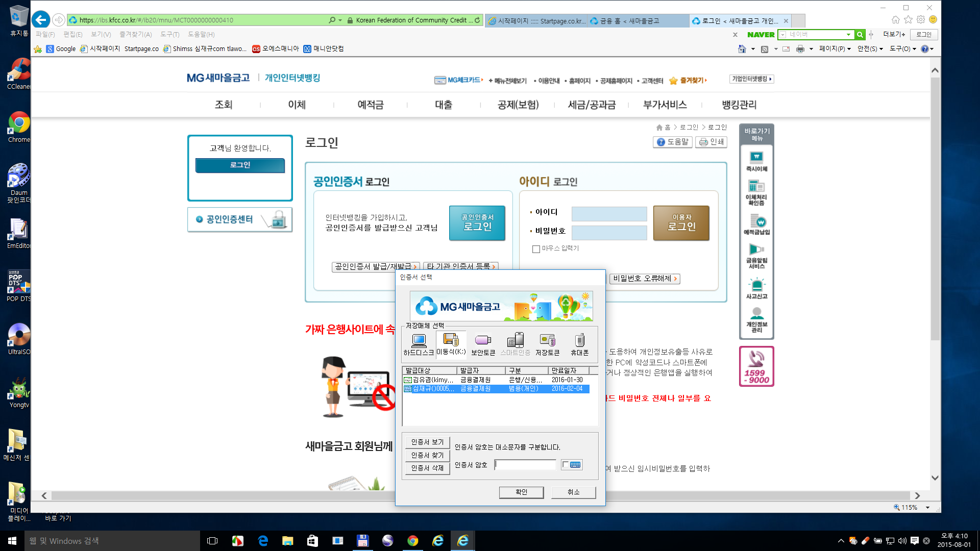
Task: Click the IE smiley feedback icon
Action: pos(933,20)
